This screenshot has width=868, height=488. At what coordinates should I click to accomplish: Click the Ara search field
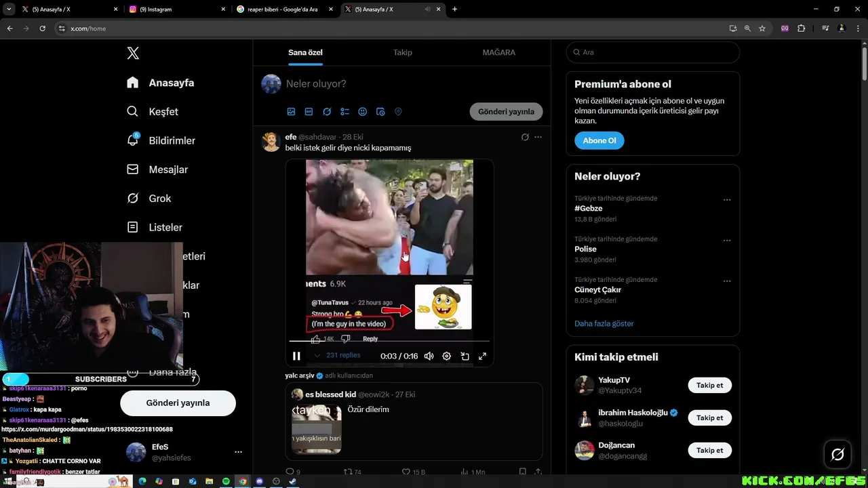click(x=653, y=52)
